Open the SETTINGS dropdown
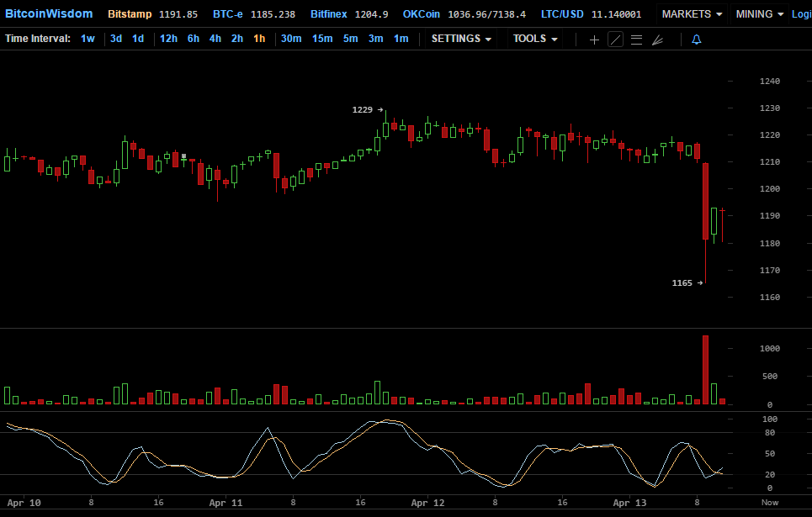 [461, 39]
